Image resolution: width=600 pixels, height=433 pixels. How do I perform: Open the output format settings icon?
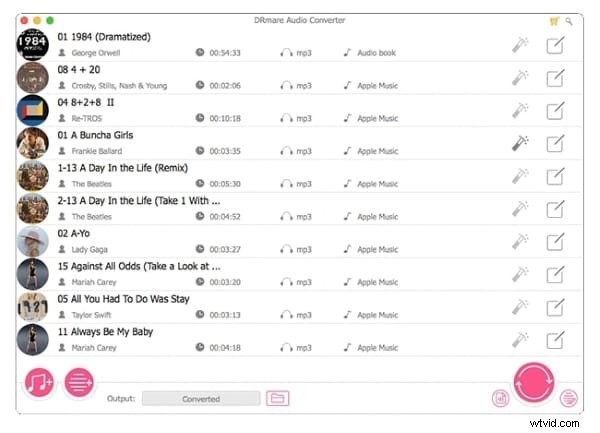499,398
